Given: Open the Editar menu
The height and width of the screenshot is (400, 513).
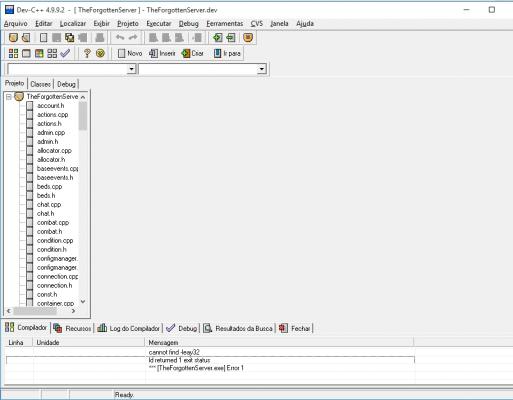Looking at the screenshot, I should point(44,24).
